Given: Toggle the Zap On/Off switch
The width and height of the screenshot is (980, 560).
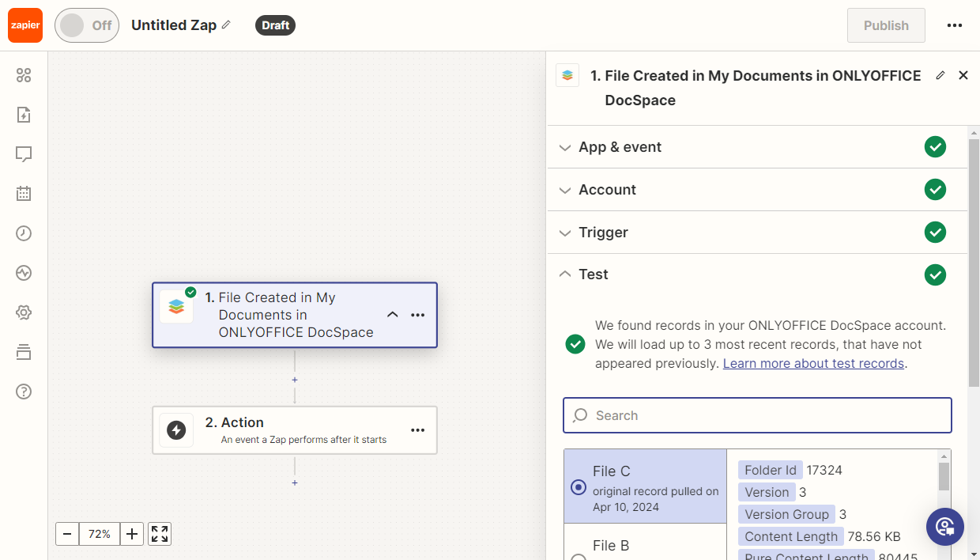Looking at the screenshot, I should tap(87, 25).
